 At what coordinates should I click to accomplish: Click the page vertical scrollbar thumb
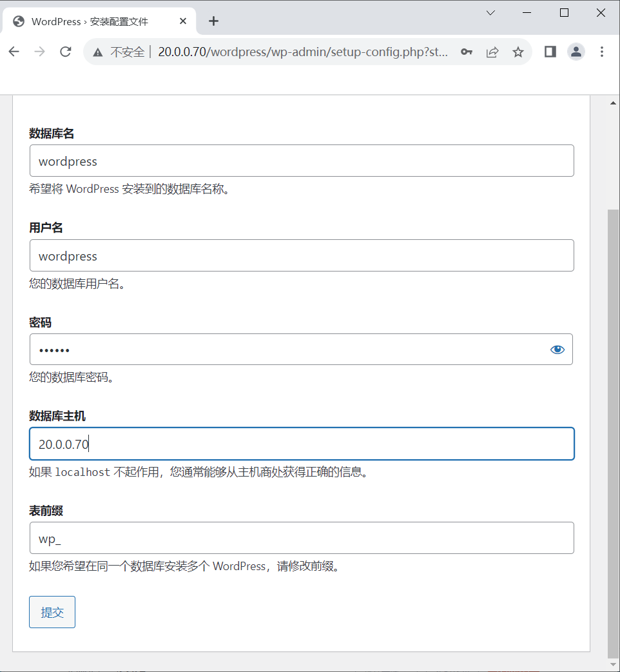click(x=613, y=433)
